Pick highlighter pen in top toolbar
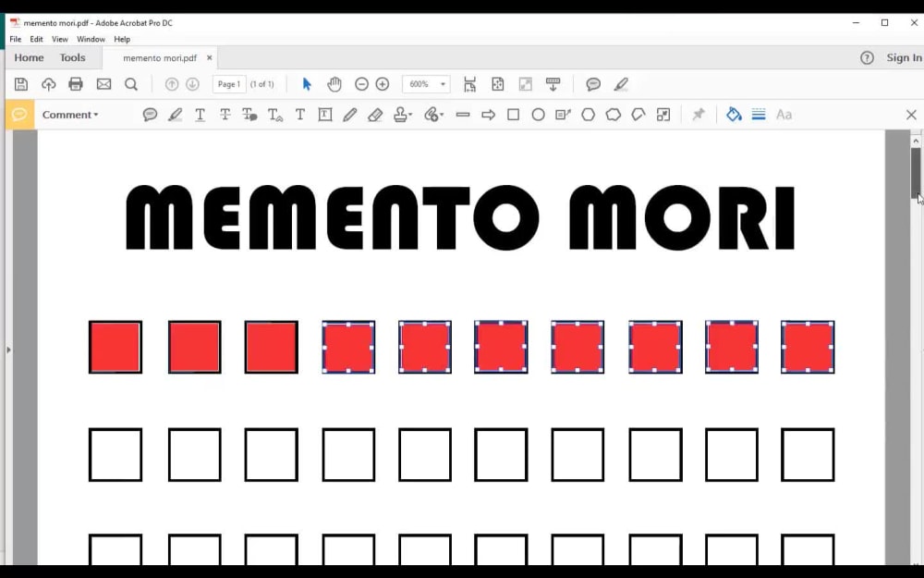Image resolution: width=924 pixels, height=578 pixels. [x=621, y=84]
